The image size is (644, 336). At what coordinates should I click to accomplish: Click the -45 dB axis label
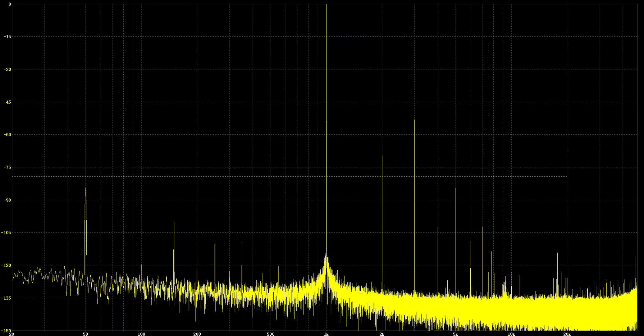click(x=7, y=102)
